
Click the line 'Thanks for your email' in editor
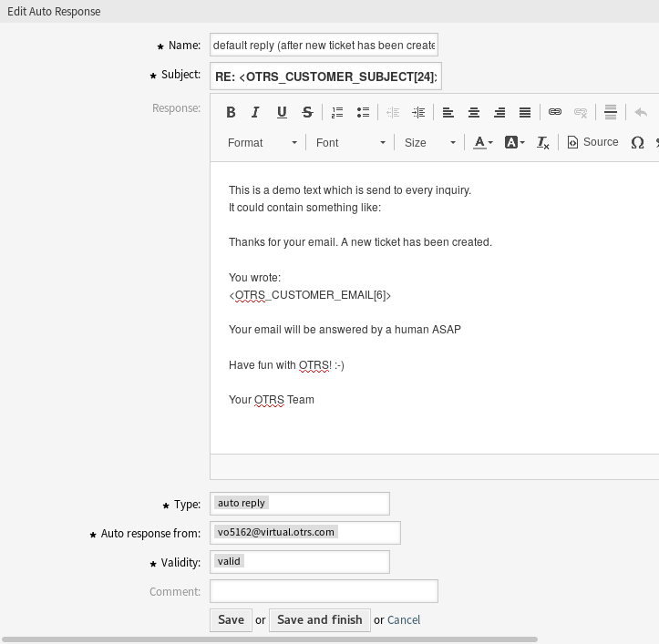(x=360, y=242)
